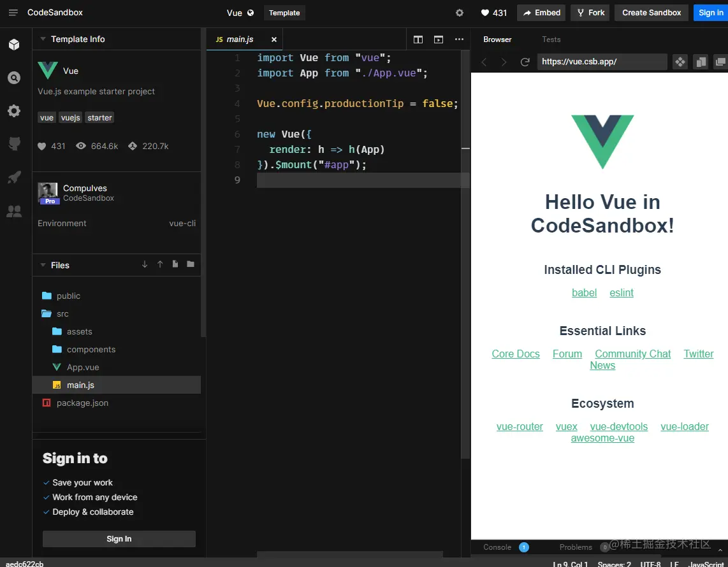Click the sidebar vertical scrollbar
The width and height of the screenshot is (728, 567).
pos(203,182)
